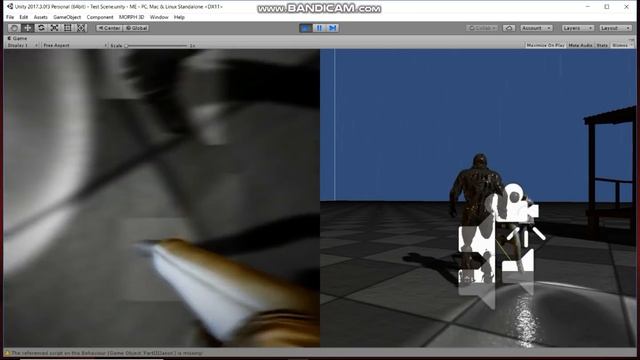
Task: Open the Window menu
Action: tap(159, 17)
